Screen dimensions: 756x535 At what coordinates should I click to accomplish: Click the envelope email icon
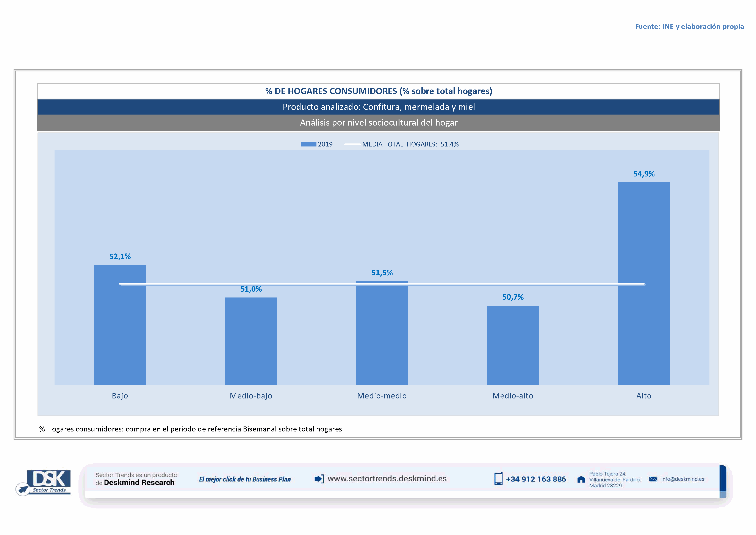[x=653, y=479]
